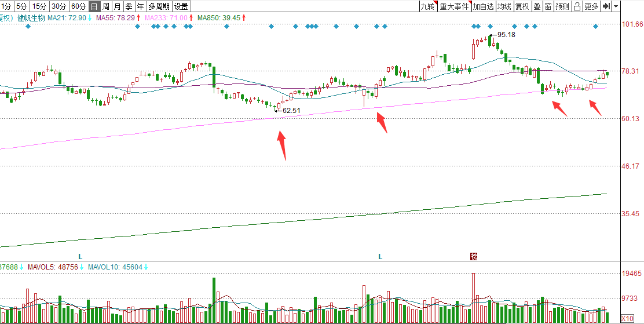The height and width of the screenshot is (324, 644).
Task: Click the lock icon in the toolbar
Action: click(577, 6)
